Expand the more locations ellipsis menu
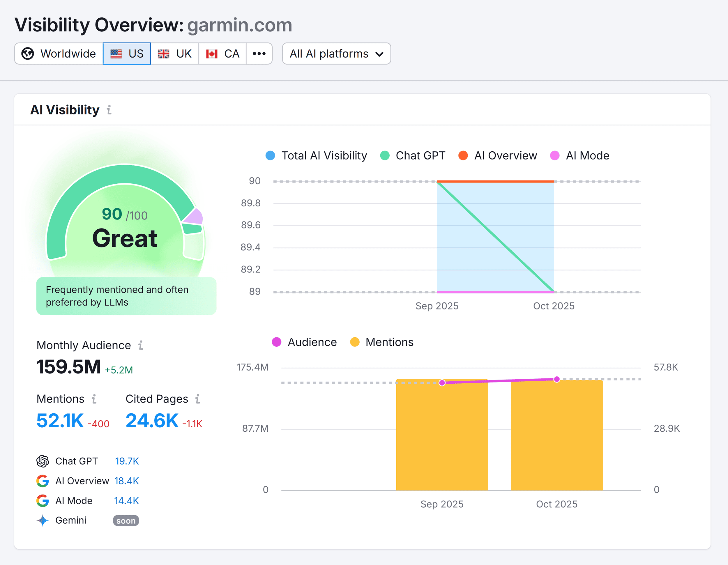 259,53
